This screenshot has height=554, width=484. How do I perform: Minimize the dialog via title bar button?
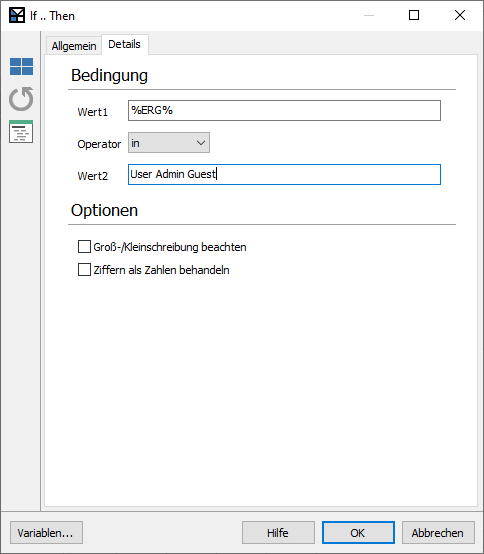pyautogui.click(x=369, y=15)
